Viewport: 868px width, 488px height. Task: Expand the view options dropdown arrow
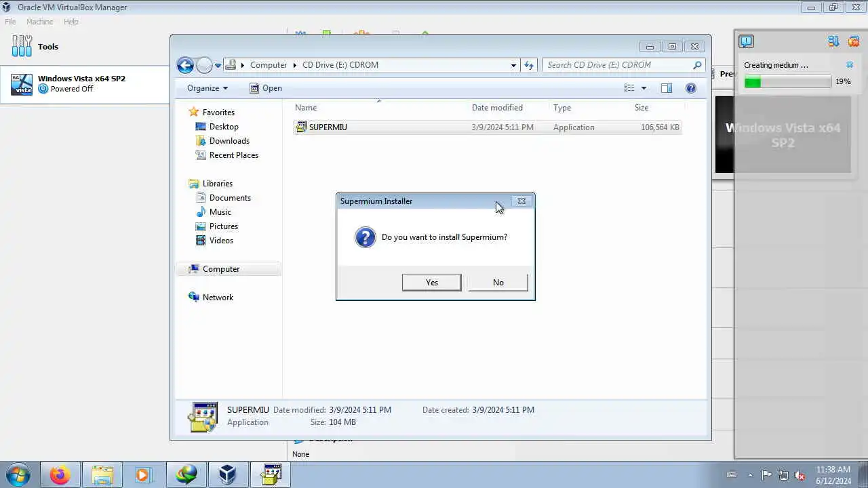[x=644, y=88]
